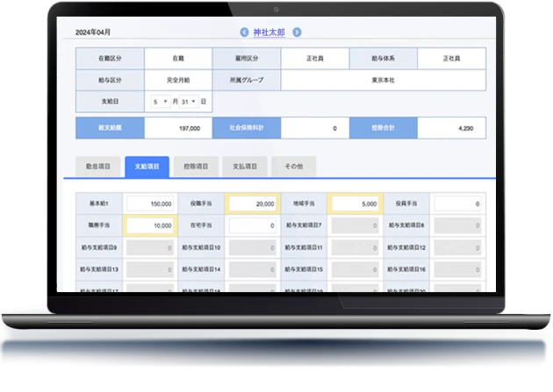Click the 給与支給項目7 disabled field
Viewport: 553px width, 392px height.
[x=355, y=225]
